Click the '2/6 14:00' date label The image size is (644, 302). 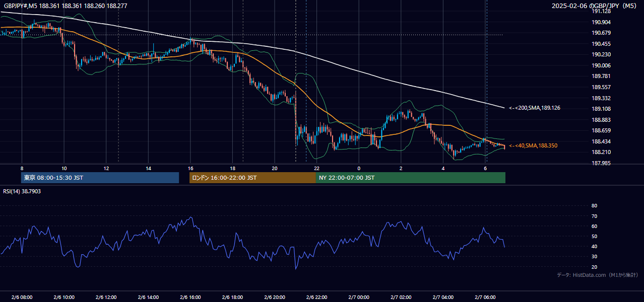[x=148, y=297]
